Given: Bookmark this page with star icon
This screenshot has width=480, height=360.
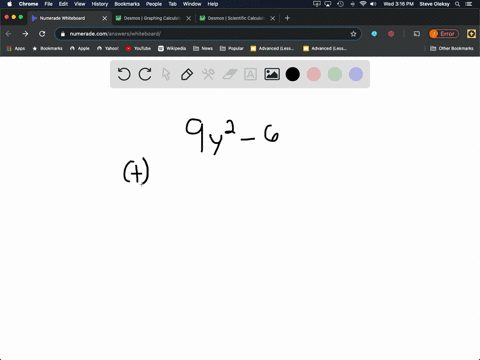Looking at the screenshot, I should pos(353,34).
